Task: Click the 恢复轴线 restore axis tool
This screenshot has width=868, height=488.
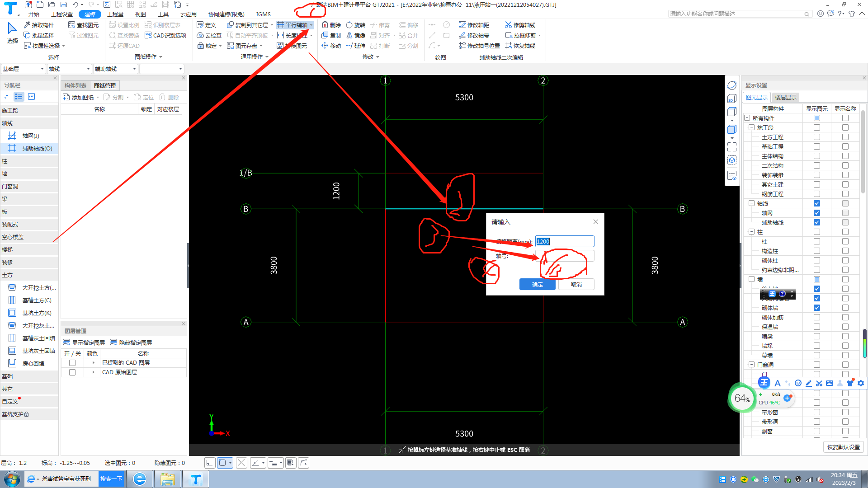Action: pyautogui.click(x=520, y=46)
